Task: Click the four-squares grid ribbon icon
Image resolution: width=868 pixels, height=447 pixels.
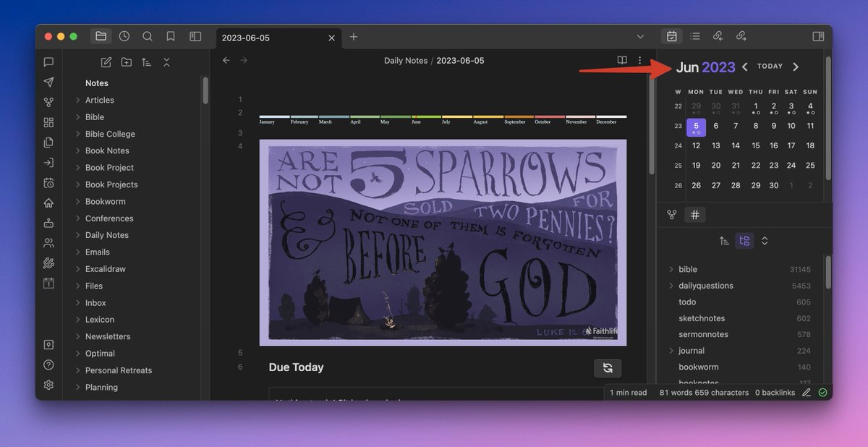Action: pyautogui.click(x=48, y=122)
